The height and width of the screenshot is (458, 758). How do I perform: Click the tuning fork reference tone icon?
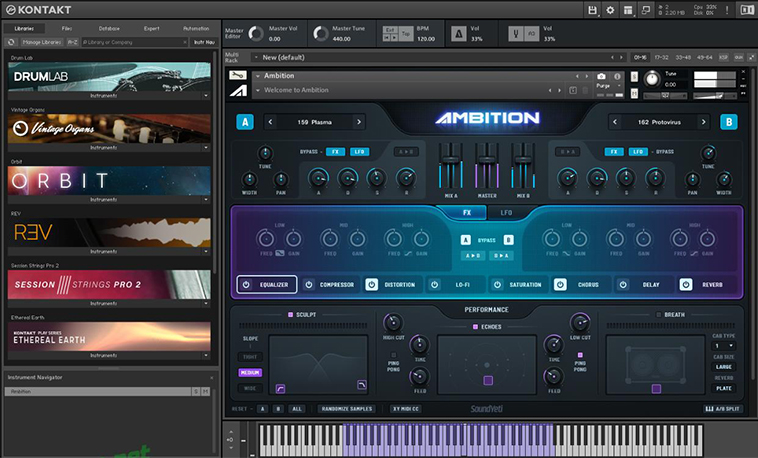(x=516, y=33)
